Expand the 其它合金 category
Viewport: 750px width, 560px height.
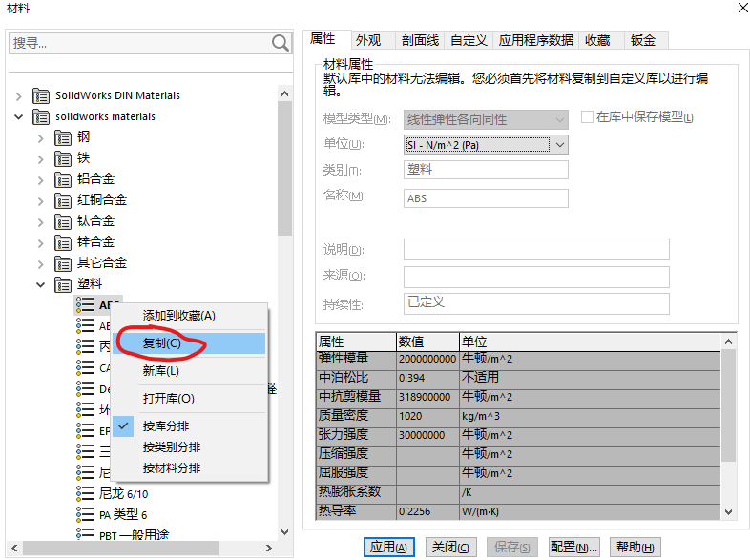pyautogui.click(x=41, y=264)
